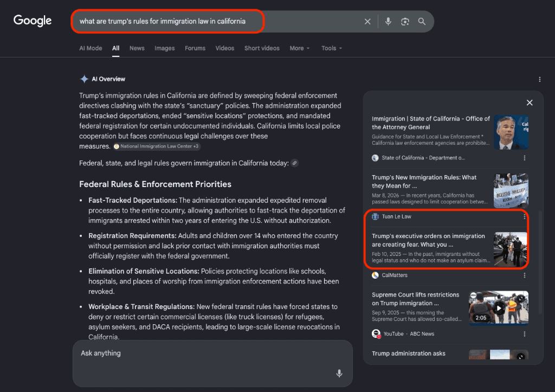555x392 pixels.
Task: Click the CalMatters favicon
Action: pyautogui.click(x=375, y=275)
